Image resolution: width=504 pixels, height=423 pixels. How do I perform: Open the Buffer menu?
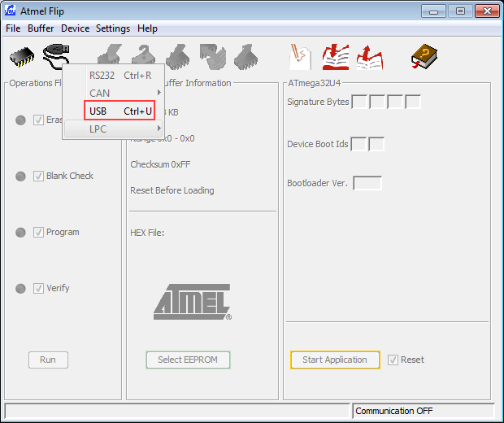tap(41, 28)
